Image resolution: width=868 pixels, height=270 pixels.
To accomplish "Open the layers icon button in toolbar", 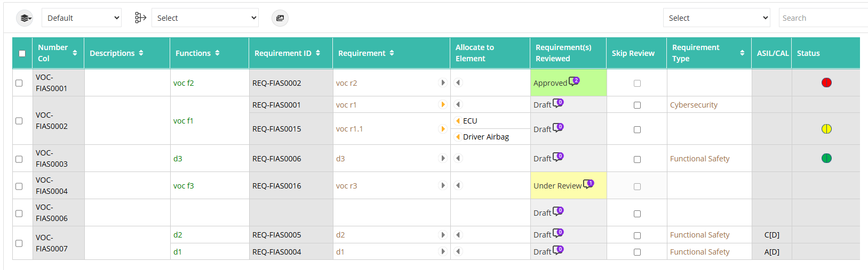I will coord(25,18).
